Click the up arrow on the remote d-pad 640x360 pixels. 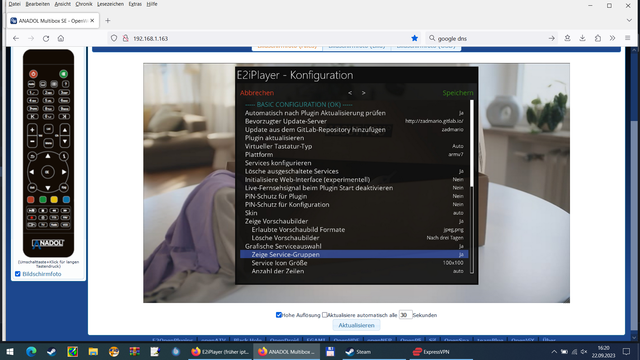click(48, 156)
